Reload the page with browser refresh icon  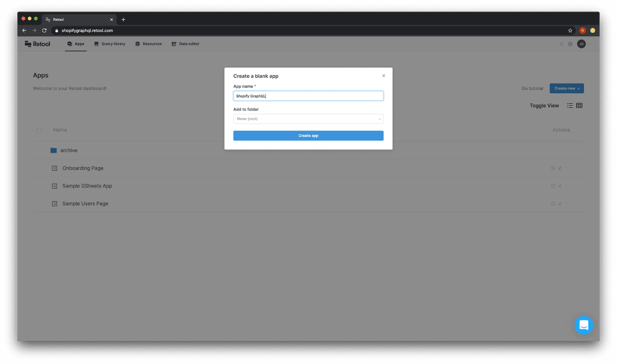[x=44, y=31]
